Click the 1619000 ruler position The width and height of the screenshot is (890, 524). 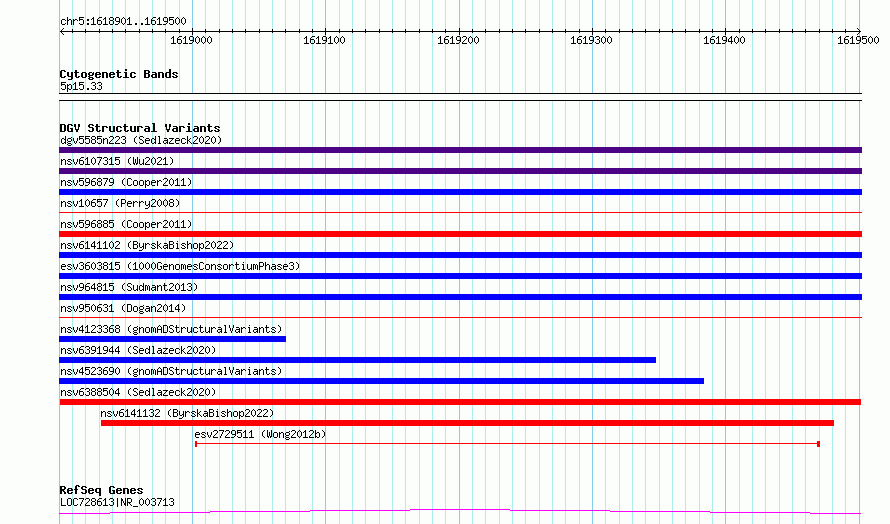coord(191,40)
